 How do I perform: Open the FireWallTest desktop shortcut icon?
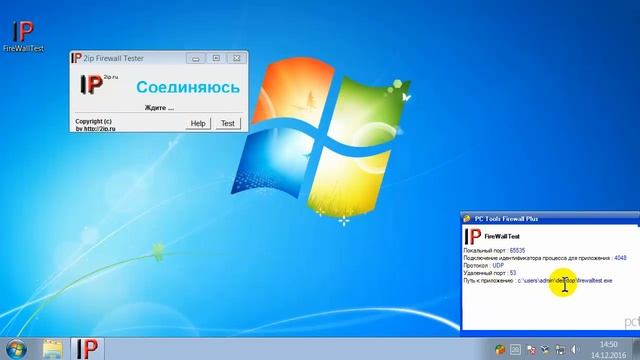coord(23,36)
